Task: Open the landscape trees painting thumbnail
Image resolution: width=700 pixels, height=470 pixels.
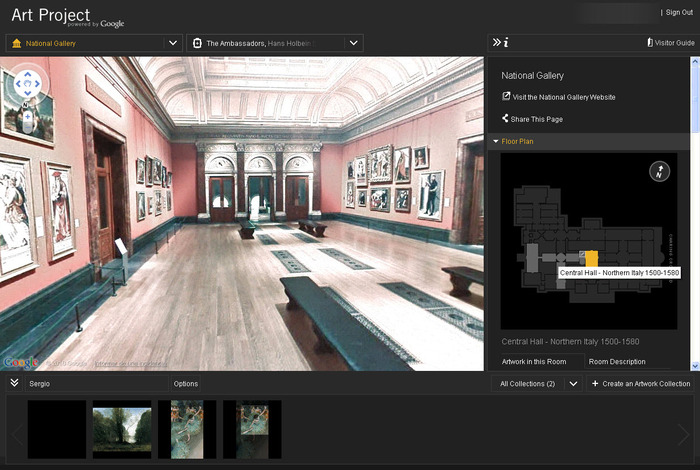Action: point(122,429)
